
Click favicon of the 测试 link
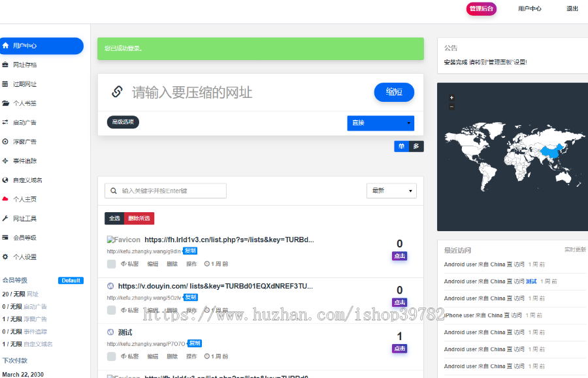point(110,332)
